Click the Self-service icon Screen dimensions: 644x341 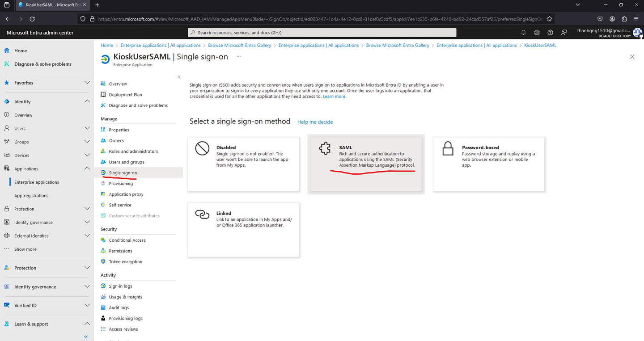coord(103,205)
